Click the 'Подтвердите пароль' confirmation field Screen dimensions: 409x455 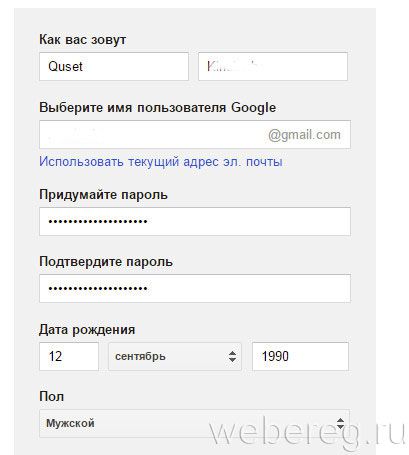195,288
